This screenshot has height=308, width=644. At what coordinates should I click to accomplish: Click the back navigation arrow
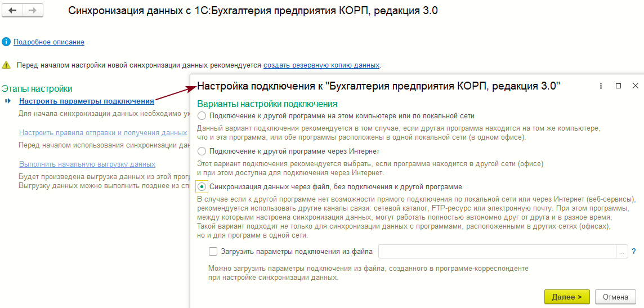(12, 11)
